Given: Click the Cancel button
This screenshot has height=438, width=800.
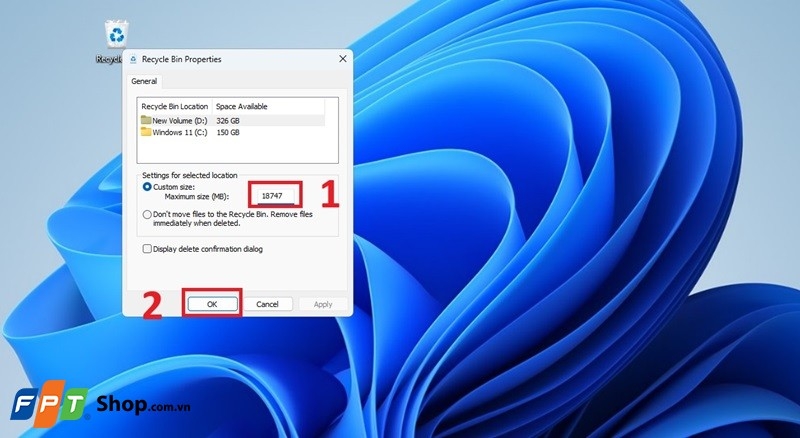Looking at the screenshot, I should click(267, 304).
